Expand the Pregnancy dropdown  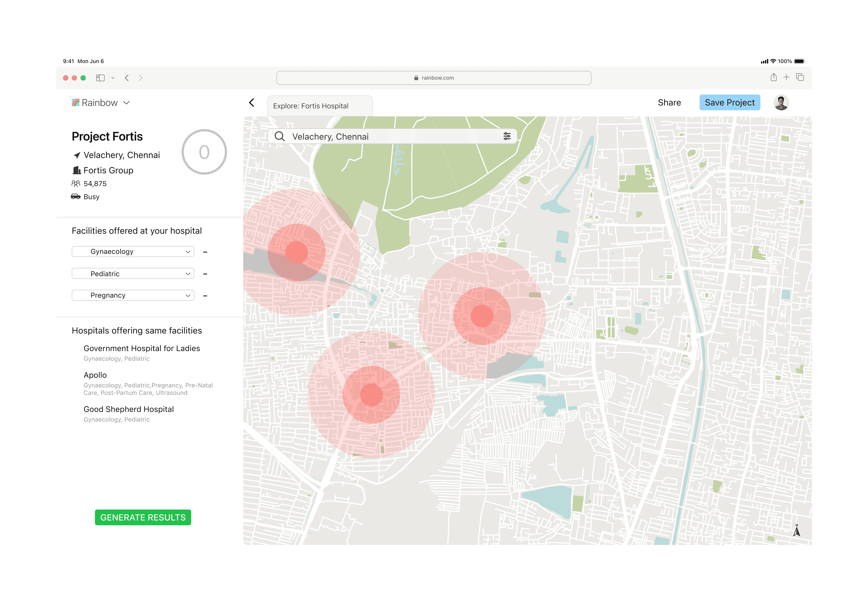click(x=133, y=295)
